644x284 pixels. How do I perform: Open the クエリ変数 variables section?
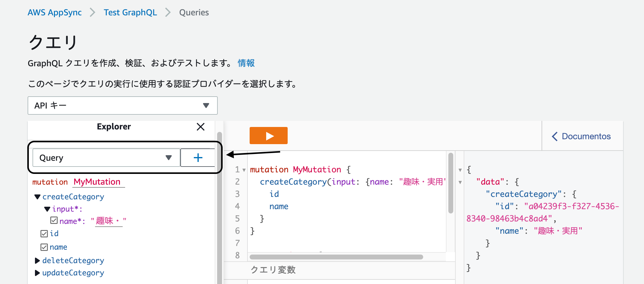(273, 270)
